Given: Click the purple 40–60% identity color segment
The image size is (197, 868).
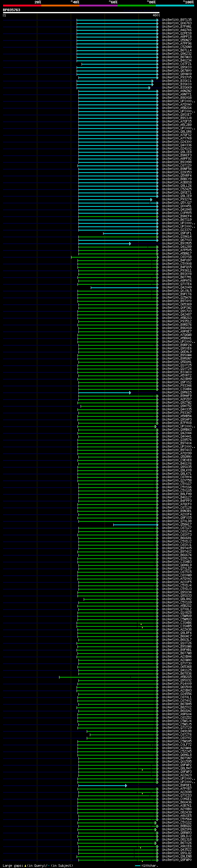Looking at the screenshot, I should 98,6.
